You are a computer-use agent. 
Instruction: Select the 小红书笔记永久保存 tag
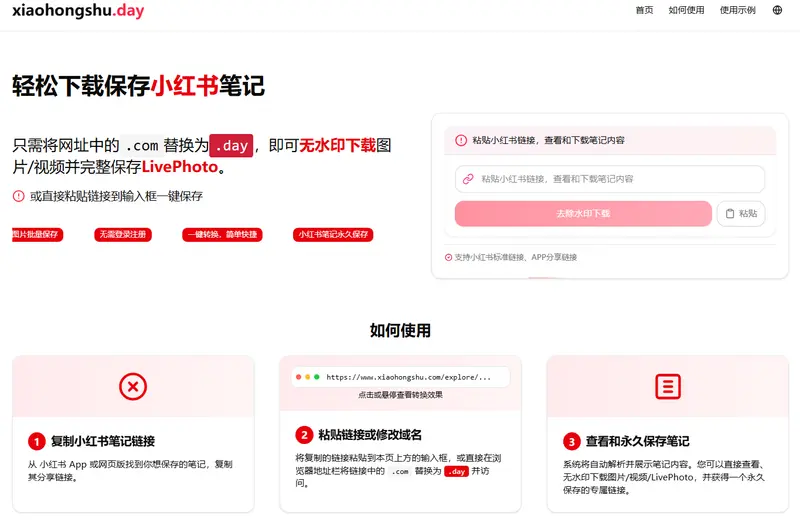point(333,234)
